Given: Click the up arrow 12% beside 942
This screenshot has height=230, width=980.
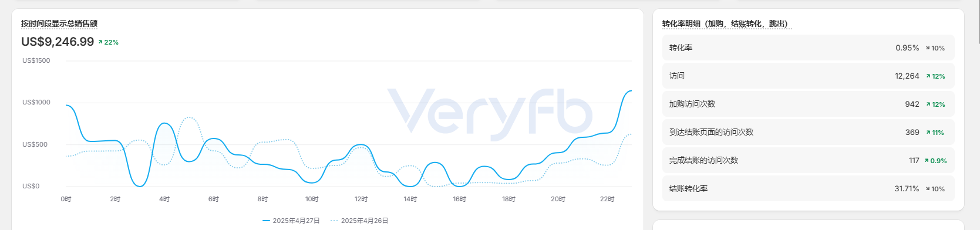Looking at the screenshot, I should tap(935, 104).
